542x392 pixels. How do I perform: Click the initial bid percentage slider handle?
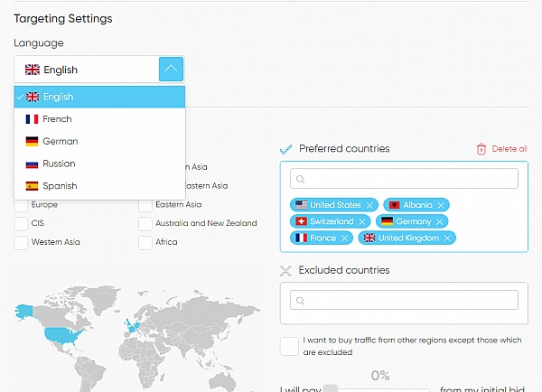pos(331,387)
